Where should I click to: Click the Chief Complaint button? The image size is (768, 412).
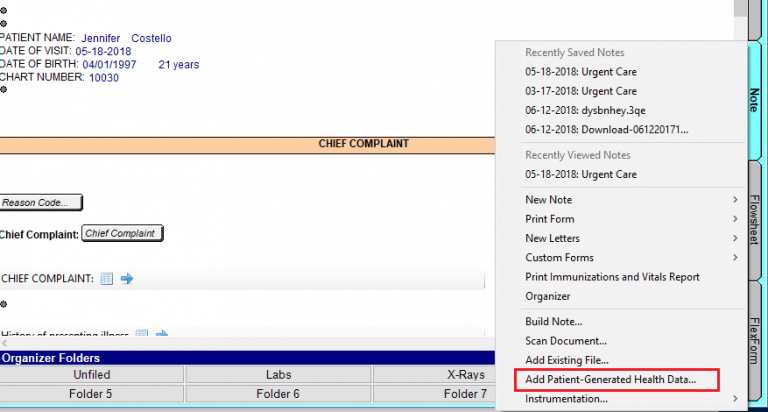pyautogui.click(x=121, y=233)
